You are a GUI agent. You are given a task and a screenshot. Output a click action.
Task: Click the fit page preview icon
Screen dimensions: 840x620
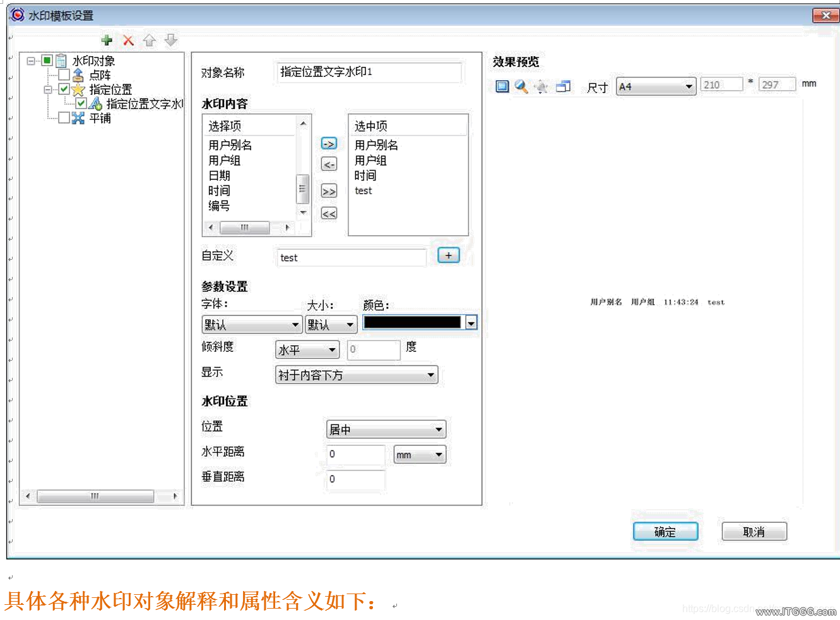(502, 86)
